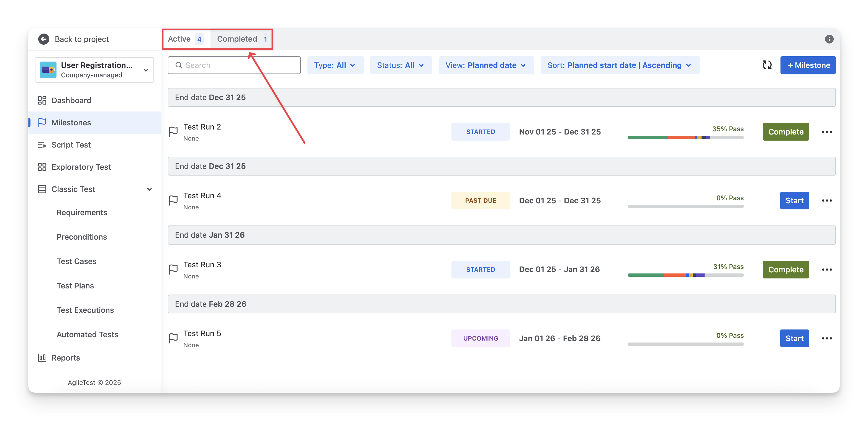Image resolution: width=868 pixels, height=421 pixels.
Task: Click Complete button for Test Run 2
Action: pos(785,132)
